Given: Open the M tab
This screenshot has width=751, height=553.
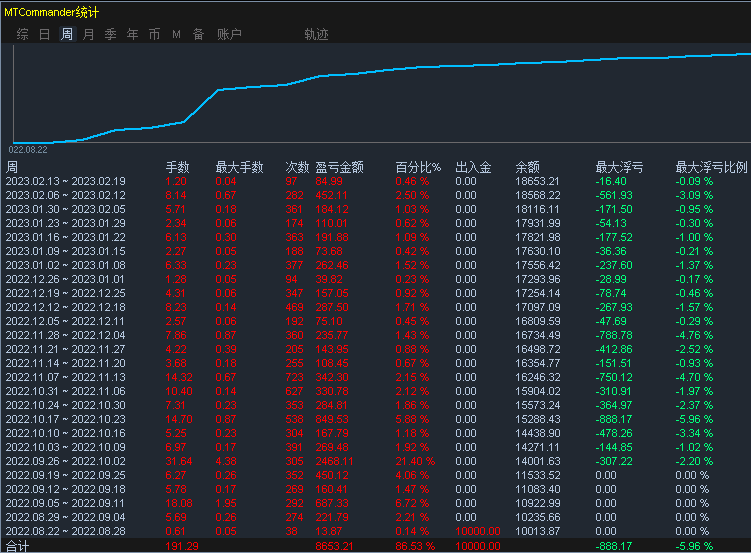Looking at the screenshot, I should [x=176, y=34].
